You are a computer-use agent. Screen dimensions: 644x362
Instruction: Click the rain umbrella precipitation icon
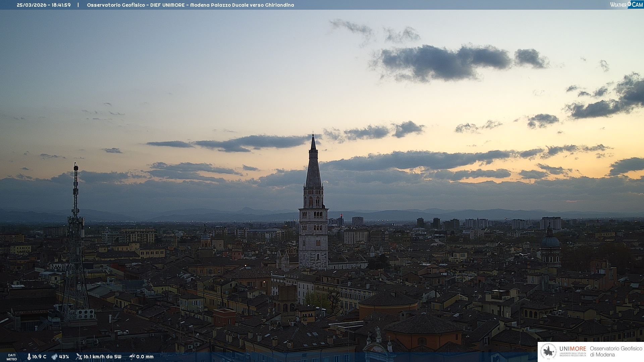click(x=132, y=357)
